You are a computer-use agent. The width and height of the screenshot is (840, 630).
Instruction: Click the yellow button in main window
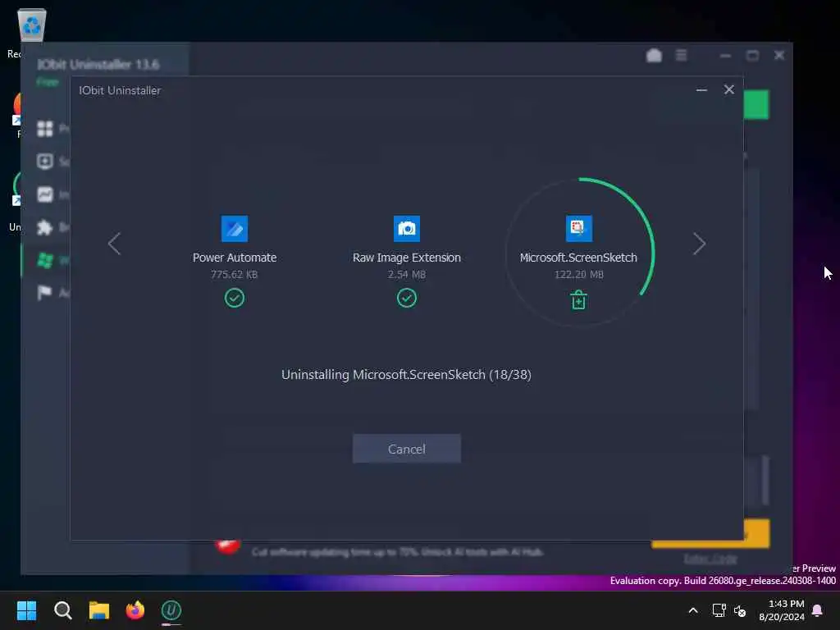click(756, 533)
